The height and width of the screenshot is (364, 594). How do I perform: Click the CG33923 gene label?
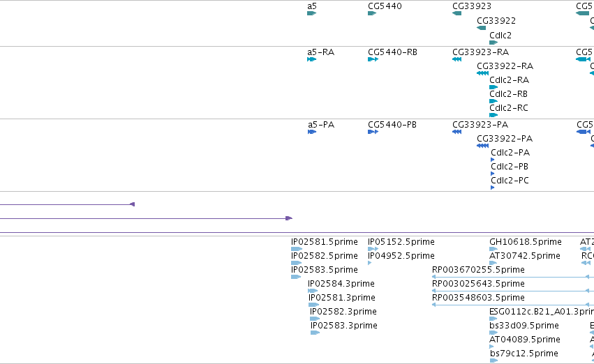point(472,6)
